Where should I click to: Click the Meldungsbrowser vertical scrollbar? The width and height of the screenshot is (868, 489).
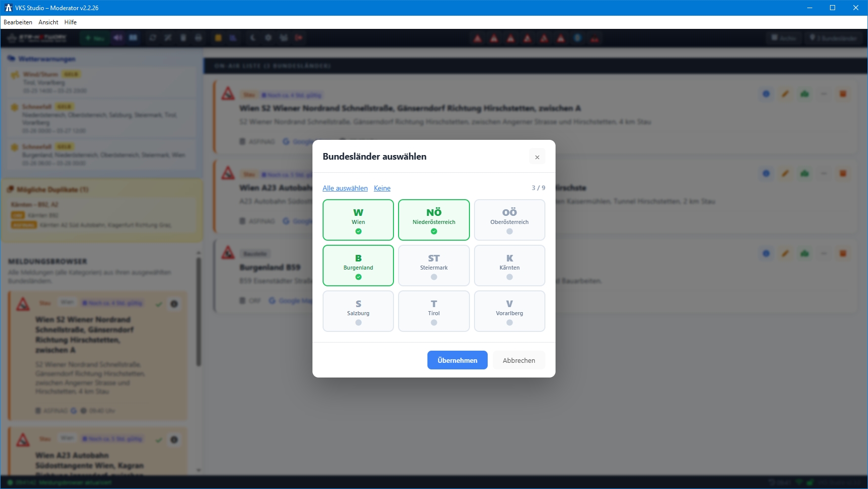click(199, 312)
